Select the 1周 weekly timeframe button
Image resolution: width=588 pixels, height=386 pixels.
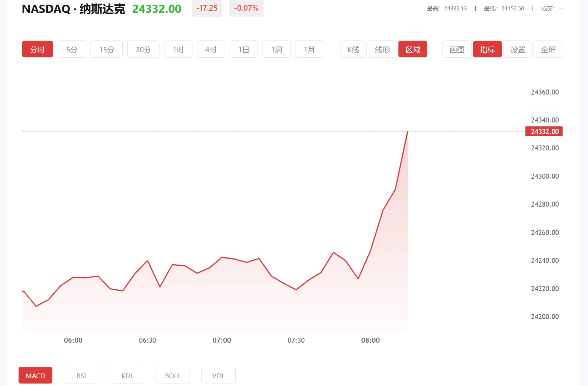(x=276, y=49)
